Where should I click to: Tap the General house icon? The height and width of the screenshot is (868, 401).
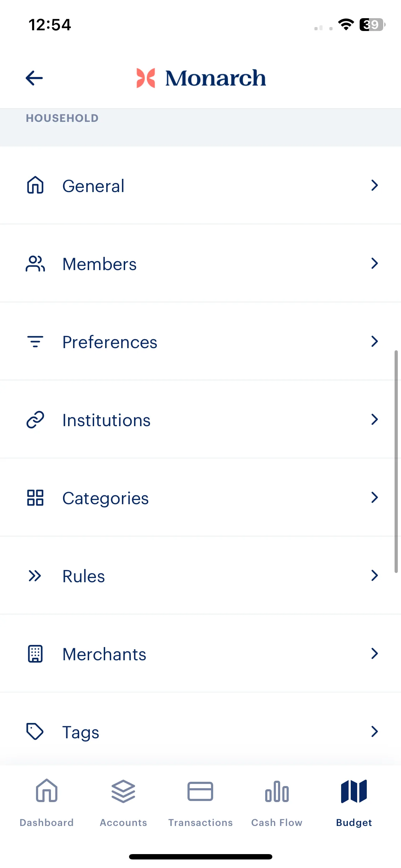[x=35, y=185]
